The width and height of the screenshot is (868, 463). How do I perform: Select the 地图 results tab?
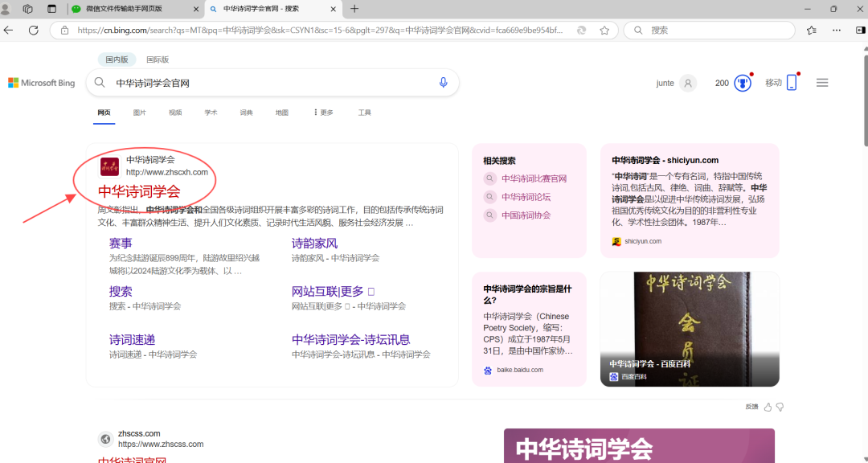click(282, 113)
